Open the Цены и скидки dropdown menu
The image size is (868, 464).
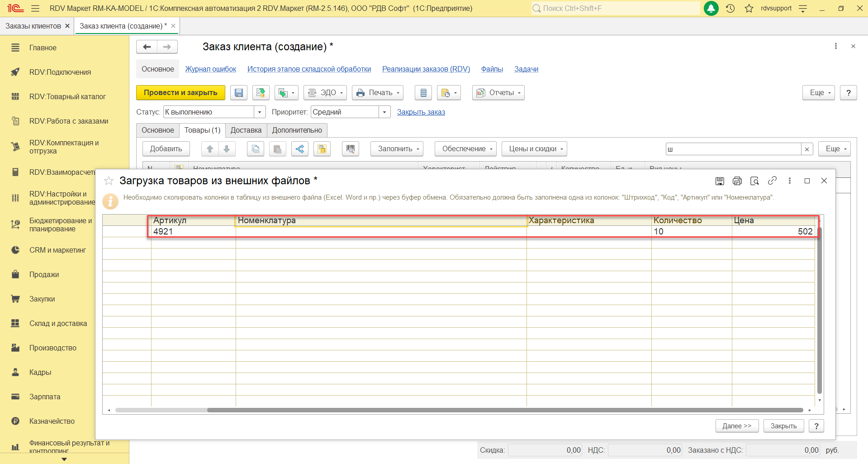coord(534,149)
